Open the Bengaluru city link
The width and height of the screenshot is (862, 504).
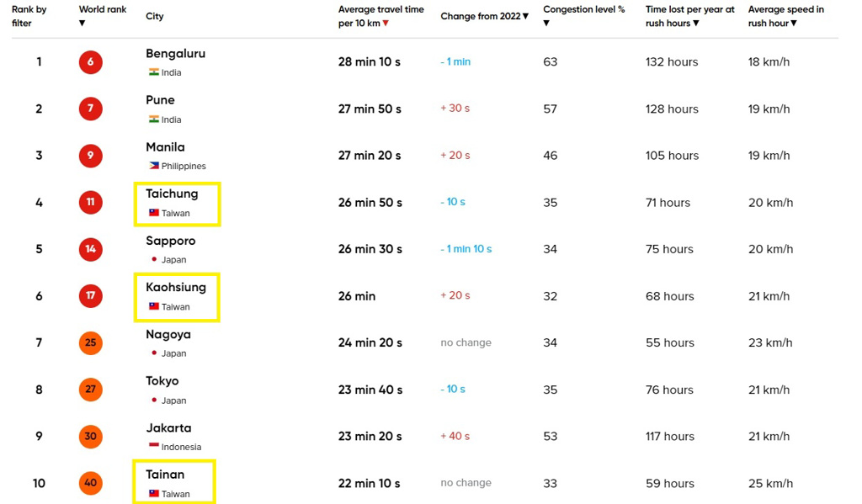tap(175, 54)
